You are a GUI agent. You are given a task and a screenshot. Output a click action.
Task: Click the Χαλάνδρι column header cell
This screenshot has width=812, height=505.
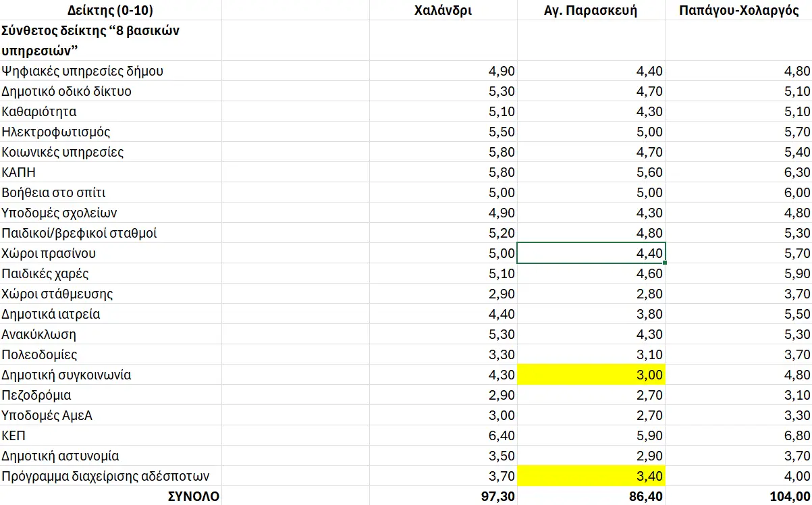point(443,10)
